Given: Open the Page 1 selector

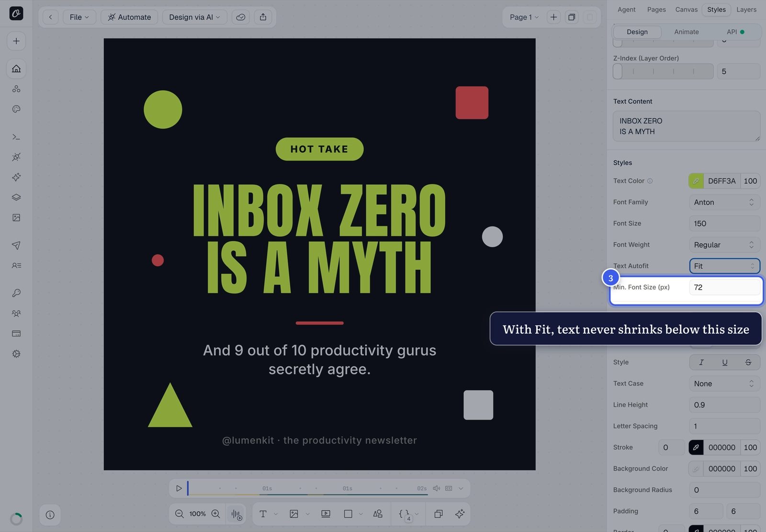Looking at the screenshot, I should 524,17.
